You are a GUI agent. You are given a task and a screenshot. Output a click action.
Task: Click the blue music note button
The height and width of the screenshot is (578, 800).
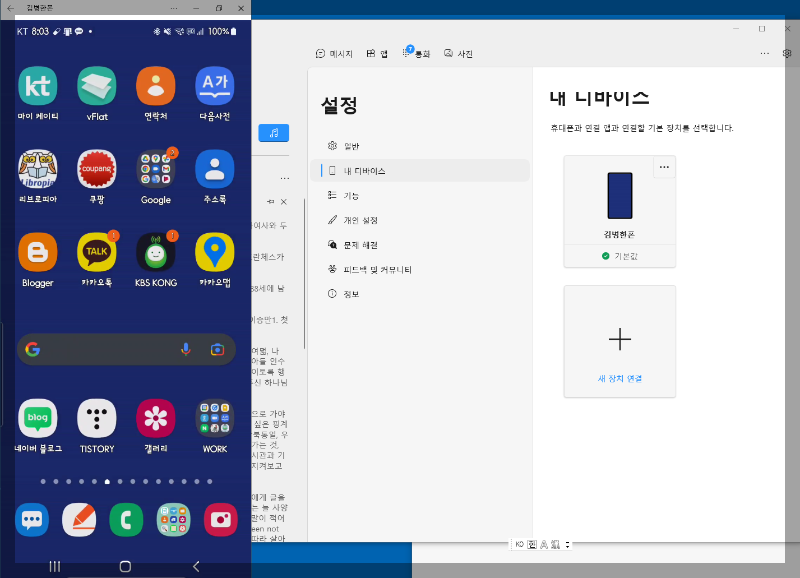[273, 133]
